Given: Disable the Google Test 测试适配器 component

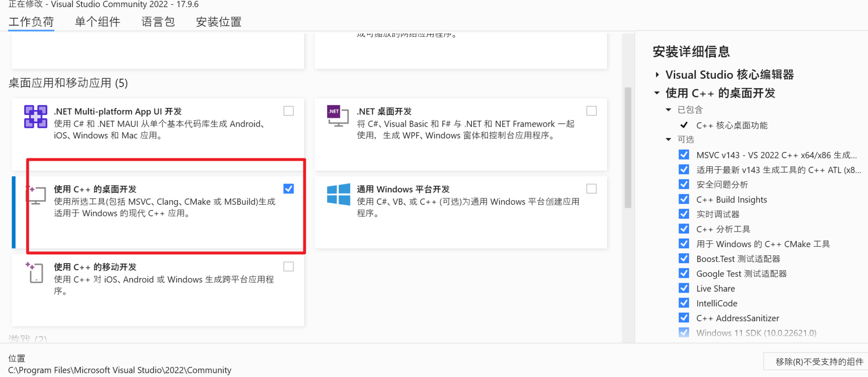Looking at the screenshot, I should point(684,274).
